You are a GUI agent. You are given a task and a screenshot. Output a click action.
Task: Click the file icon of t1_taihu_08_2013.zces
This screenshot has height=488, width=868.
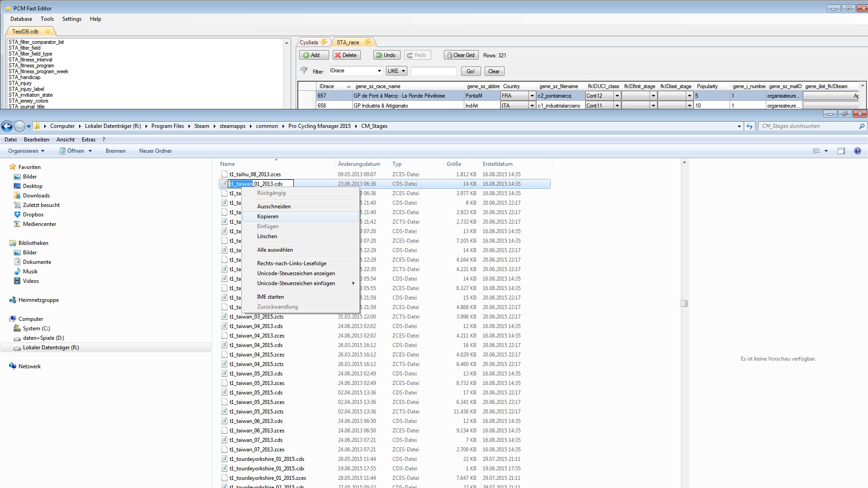(x=224, y=174)
